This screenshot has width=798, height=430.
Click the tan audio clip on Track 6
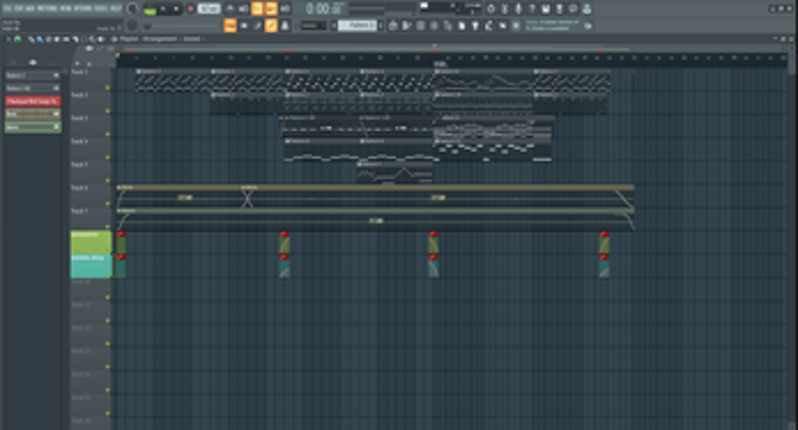pos(376,196)
